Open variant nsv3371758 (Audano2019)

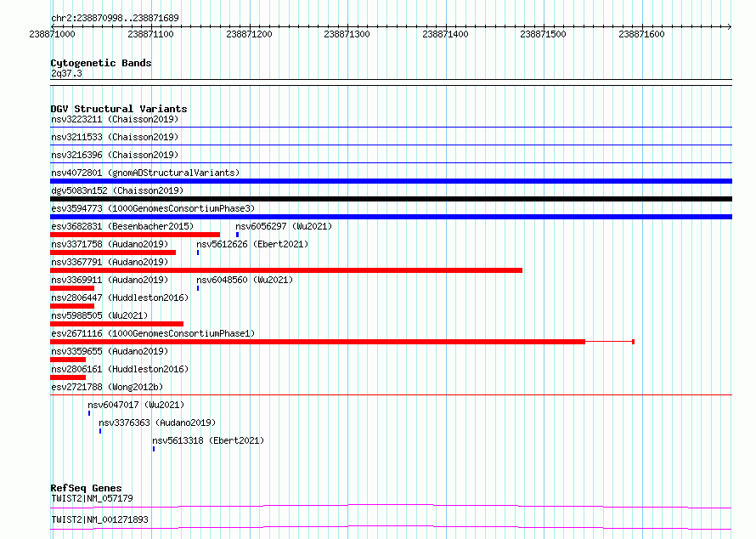pos(110,244)
